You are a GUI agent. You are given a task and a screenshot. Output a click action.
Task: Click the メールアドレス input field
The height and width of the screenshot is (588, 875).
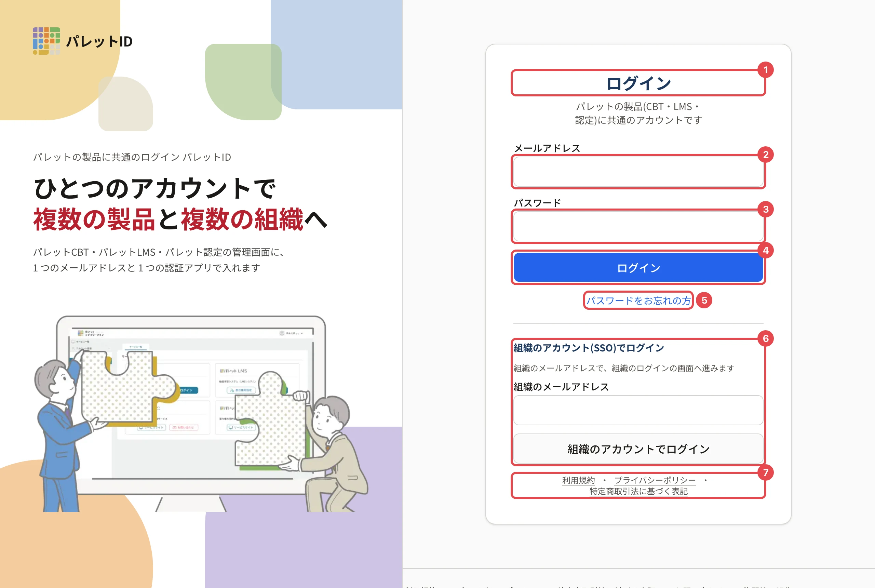638,171
